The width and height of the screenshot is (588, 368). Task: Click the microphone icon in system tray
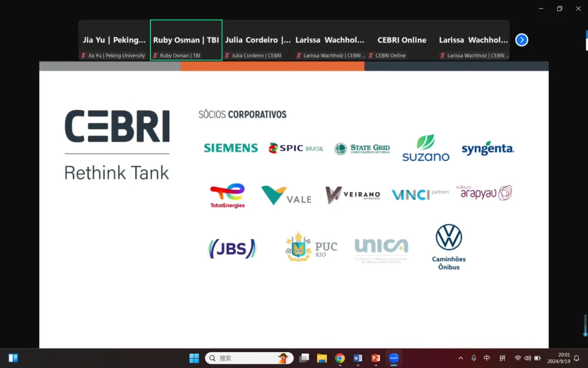pyautogui.click(x=474, y=358)
